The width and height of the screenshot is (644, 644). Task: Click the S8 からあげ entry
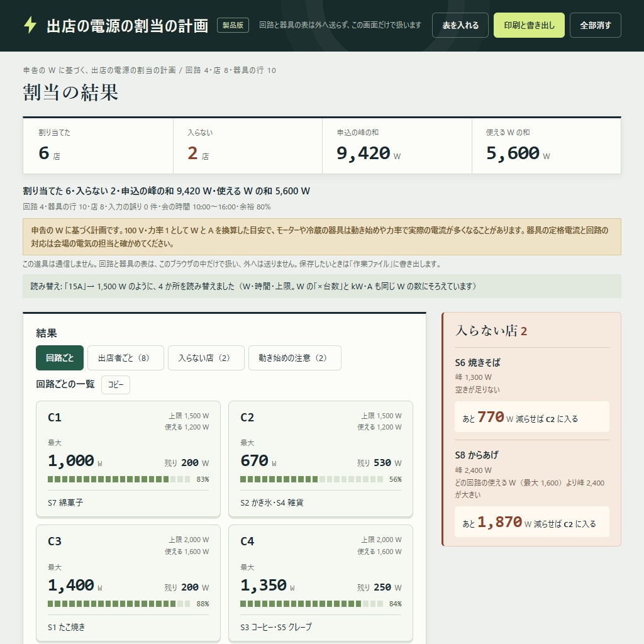pyautogui.click(x=477, y=455)
